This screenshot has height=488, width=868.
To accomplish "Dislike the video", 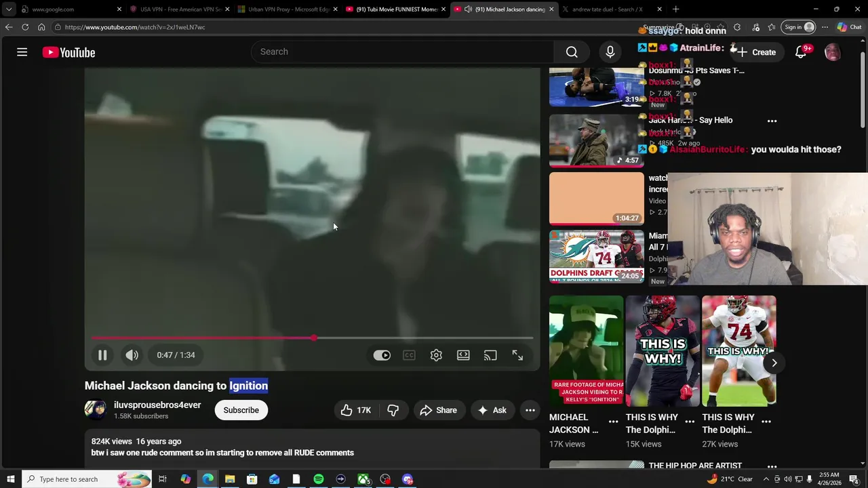I will coord(393,410).
